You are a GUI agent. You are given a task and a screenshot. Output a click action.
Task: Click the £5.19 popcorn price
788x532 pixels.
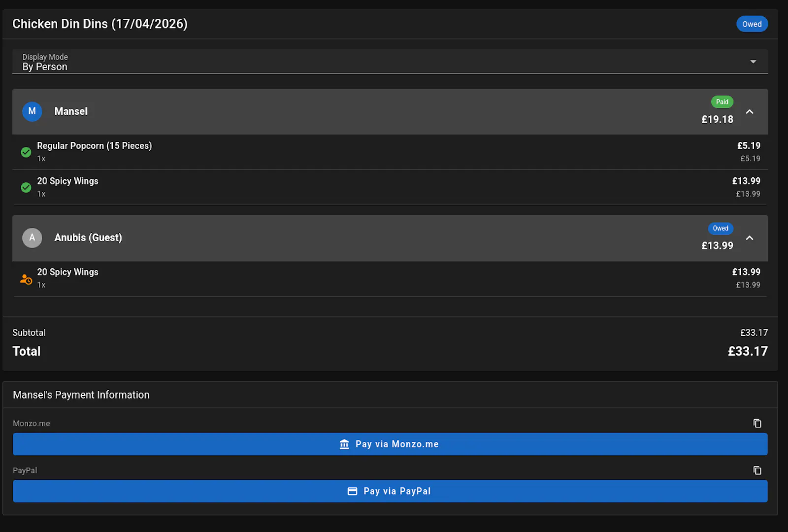(749, 146)
